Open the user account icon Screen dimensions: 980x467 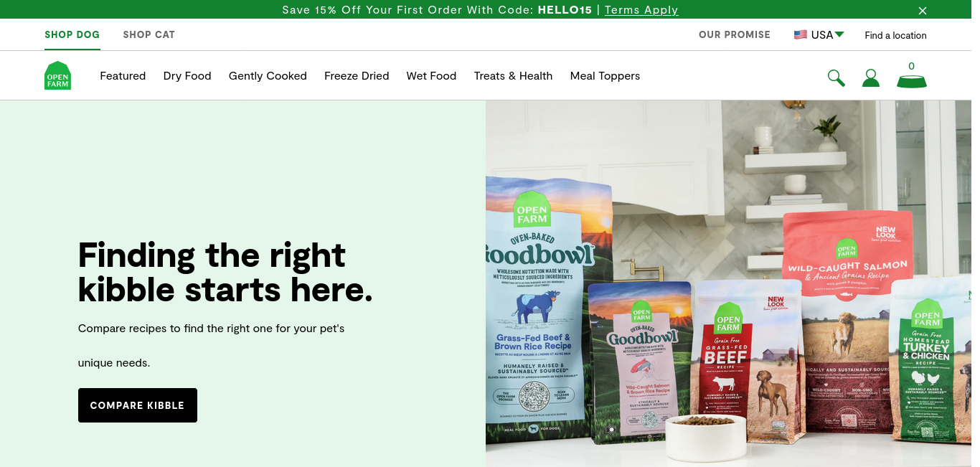(871, 77)
